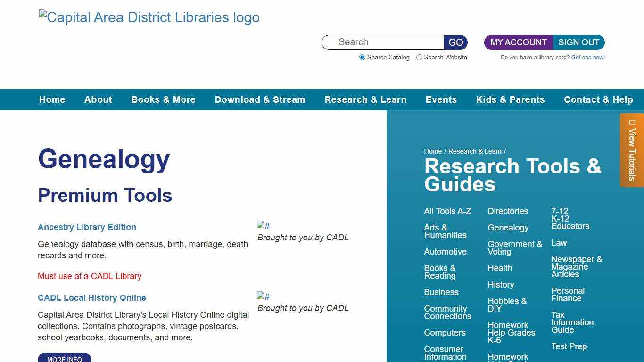Select the Search Catalog radio button
644x362 pixels.
(x=362, y=57)
